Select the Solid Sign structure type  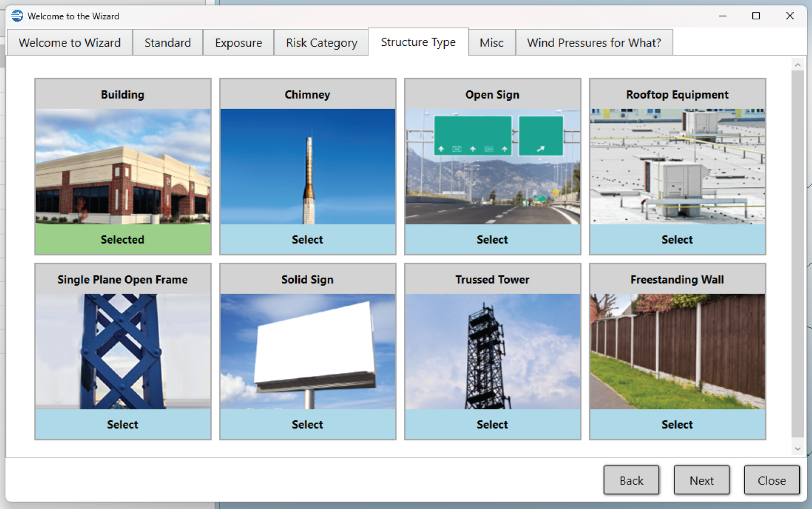pos(307,424)
